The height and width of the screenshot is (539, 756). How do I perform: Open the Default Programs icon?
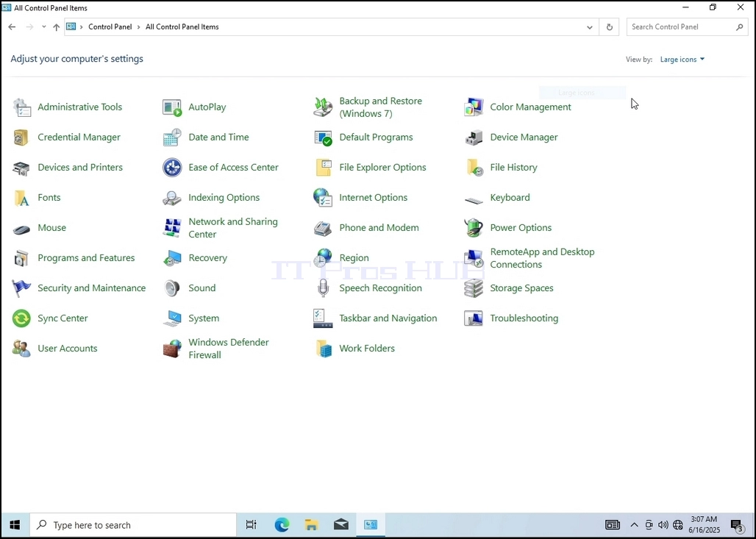(323, 138)
